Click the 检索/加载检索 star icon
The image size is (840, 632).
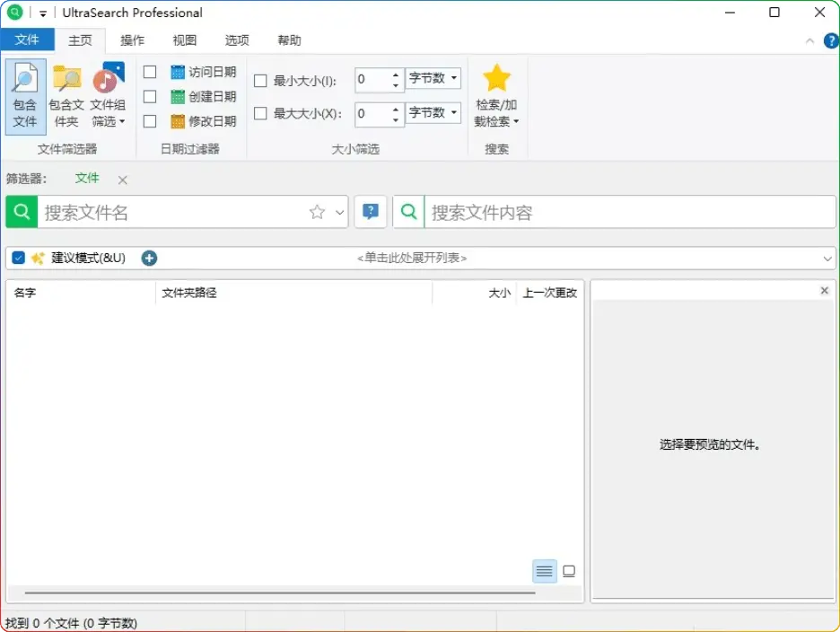[496, 78]
